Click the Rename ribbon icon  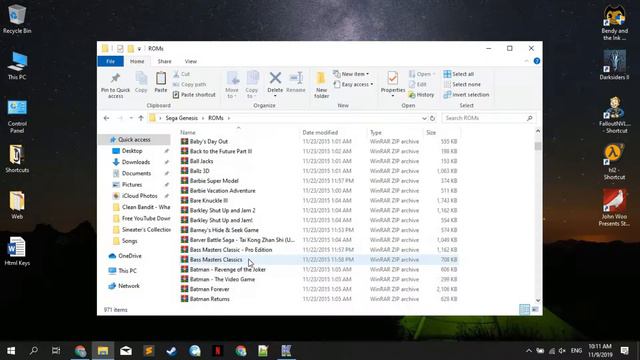tap(296, 82)
